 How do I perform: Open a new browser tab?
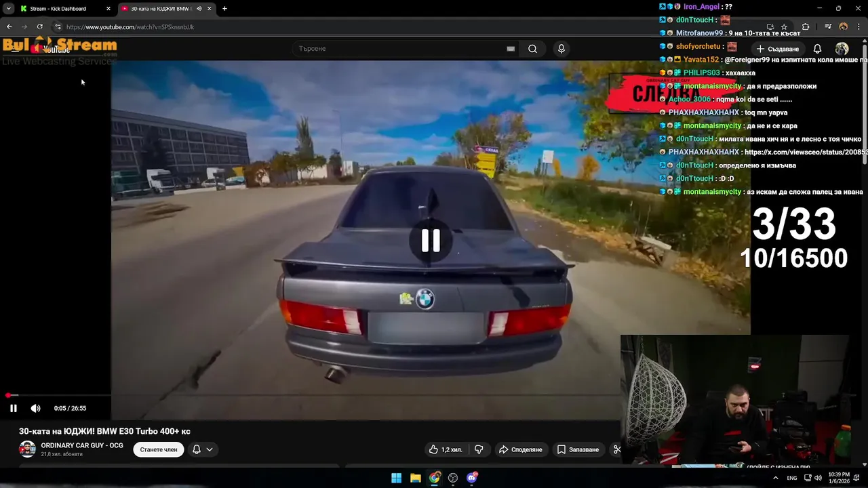tap(224, 9)
